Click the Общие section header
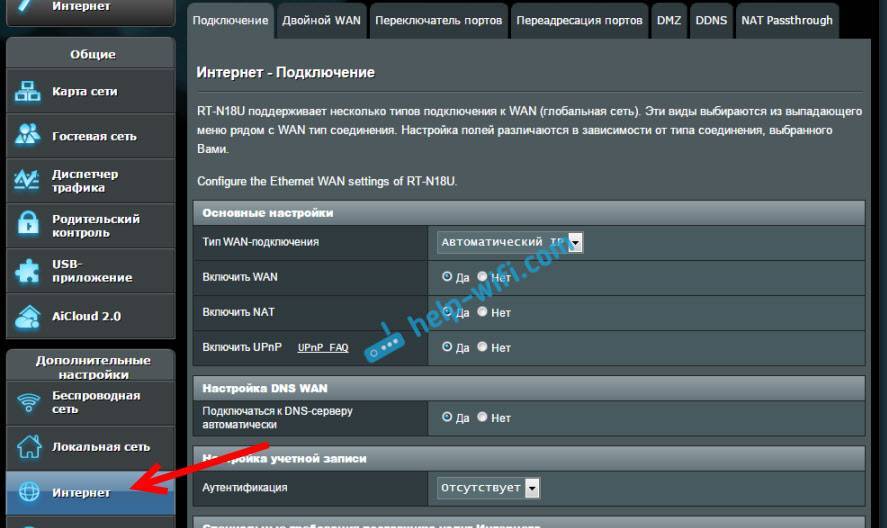Image resolution: width=887 pixels, height=528 pixels. (x=92, y=54)
